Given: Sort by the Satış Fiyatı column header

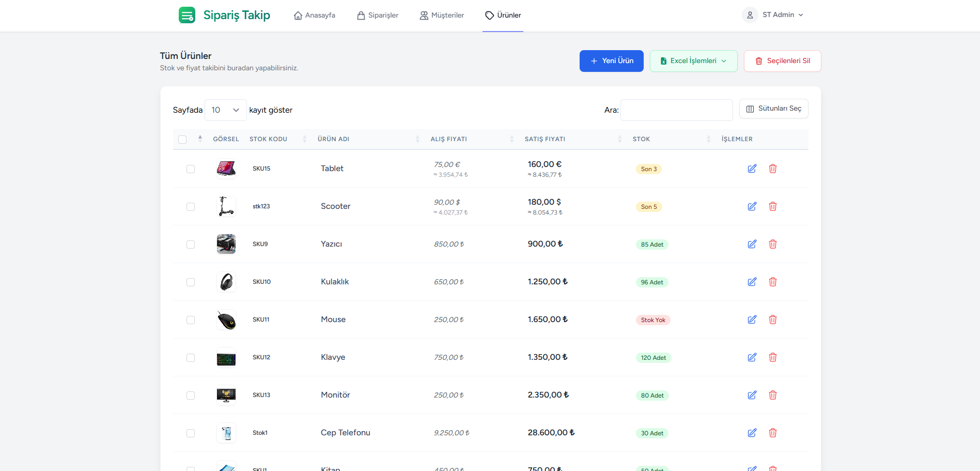Looking at the screenshot, I should pyautogui.click(x=545, y=139).
